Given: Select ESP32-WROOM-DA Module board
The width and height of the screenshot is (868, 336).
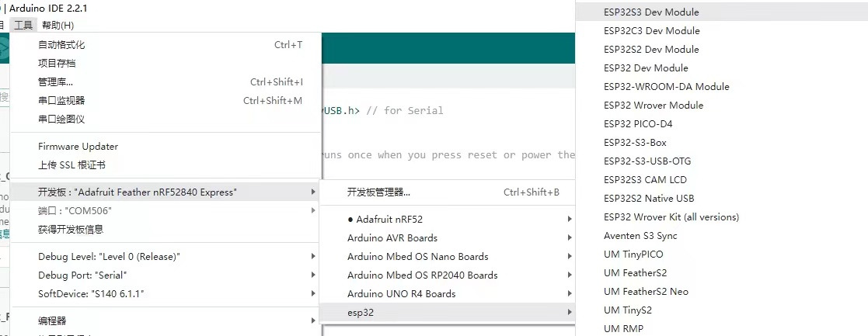Looking at the screenshot, I should (722, 87).
